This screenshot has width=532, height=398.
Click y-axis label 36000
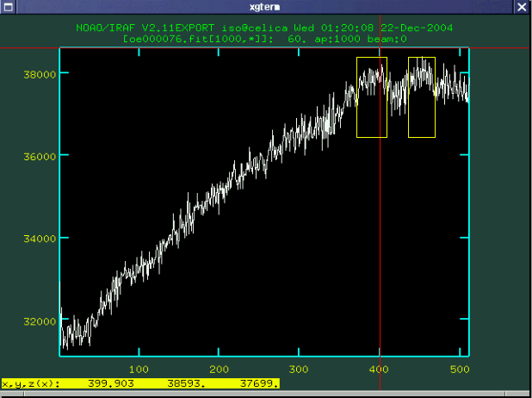tap(40, 157)
